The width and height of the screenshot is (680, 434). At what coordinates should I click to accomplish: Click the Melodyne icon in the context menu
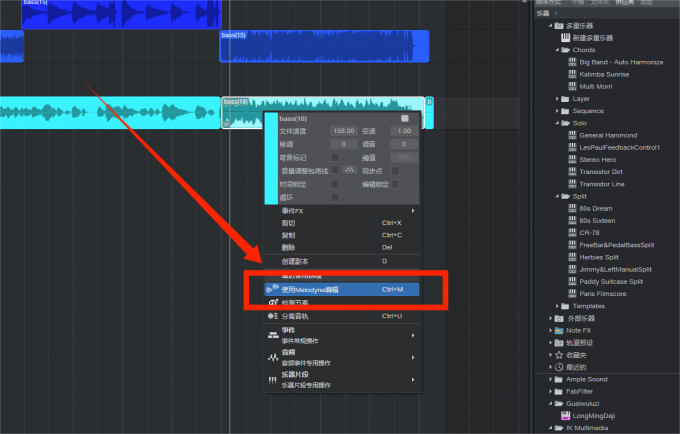(x=272, y=289)
